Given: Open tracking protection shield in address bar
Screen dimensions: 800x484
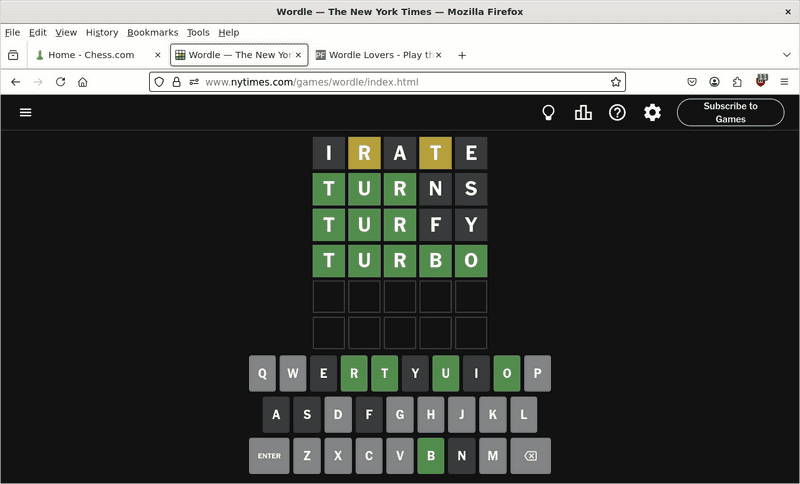Looking at the screenshot, I should click(x=159, y=82).
